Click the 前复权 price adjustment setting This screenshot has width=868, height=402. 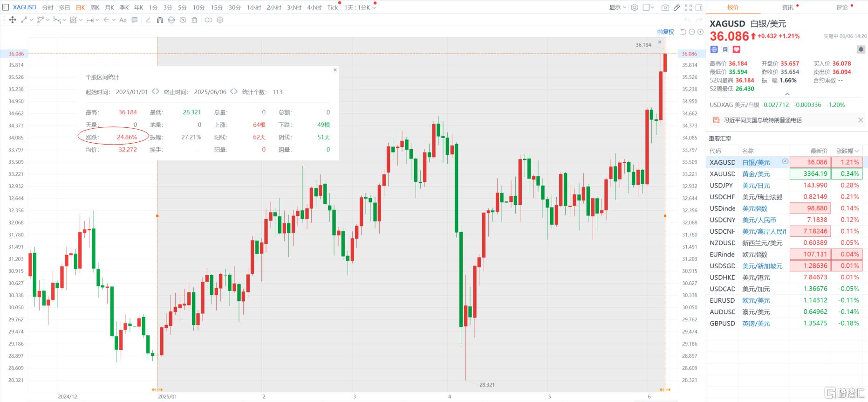[x=665, y=32]
